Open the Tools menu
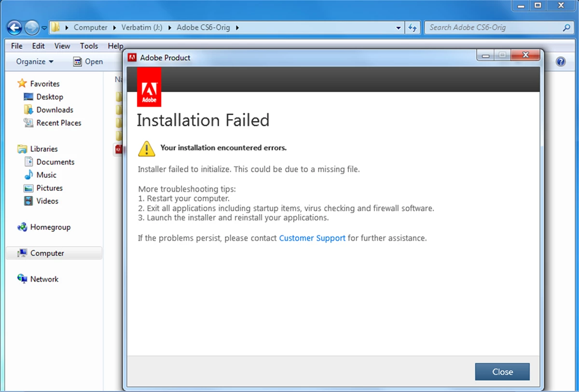579x392 pixels. [x=89, y=46]
